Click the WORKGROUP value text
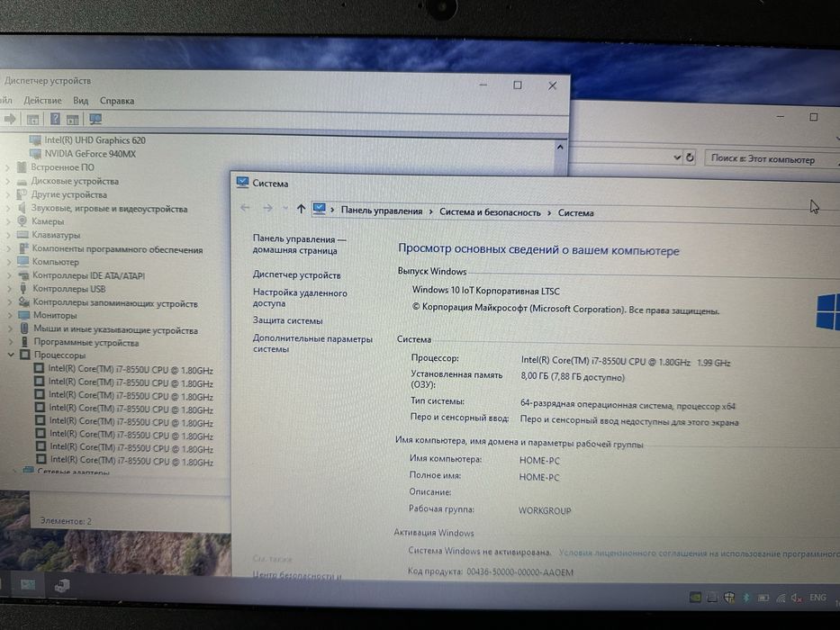 [545, 510]
